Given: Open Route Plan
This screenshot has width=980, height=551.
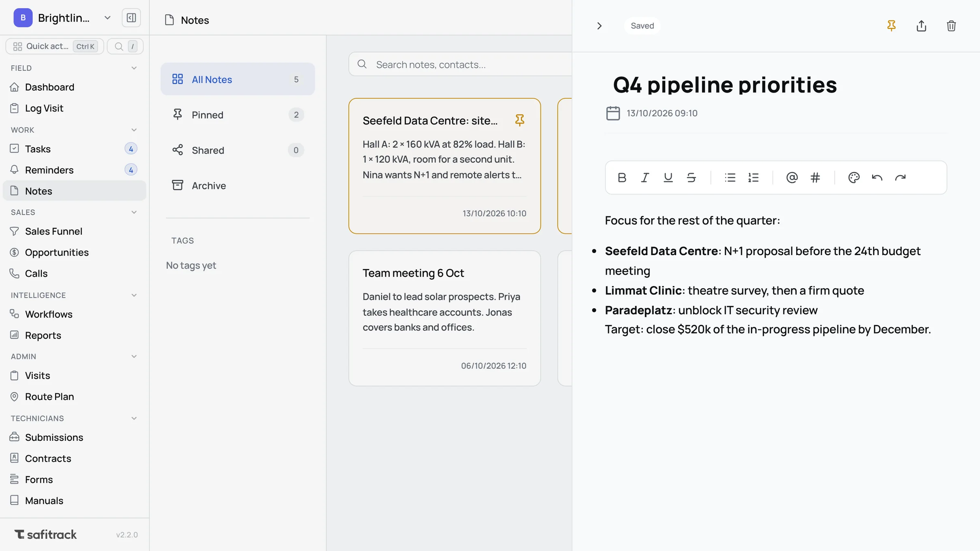Looking at the screenshot, I should (74, 397).
